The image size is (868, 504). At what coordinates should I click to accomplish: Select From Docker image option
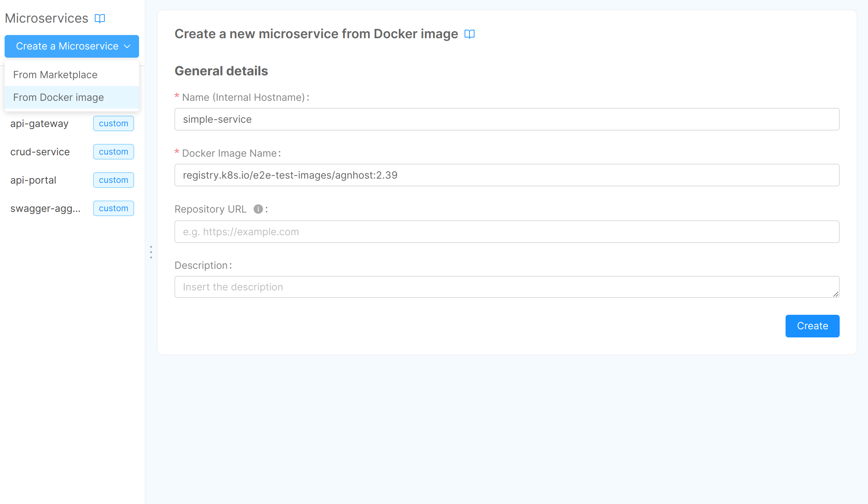click(x=58, y=97)
